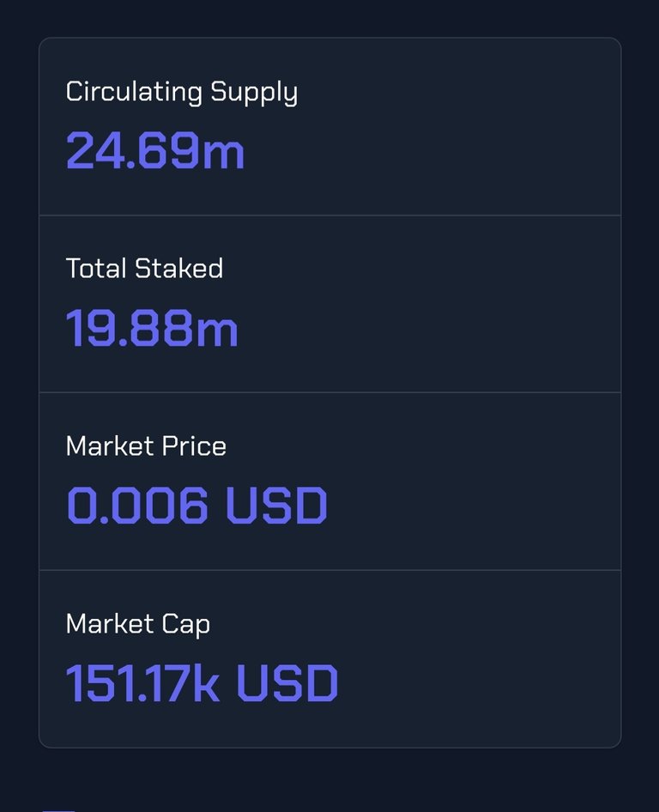Viewport: 659px width, 812px height.
Task: Click the word Staked in second label
Action: [179, 269]
